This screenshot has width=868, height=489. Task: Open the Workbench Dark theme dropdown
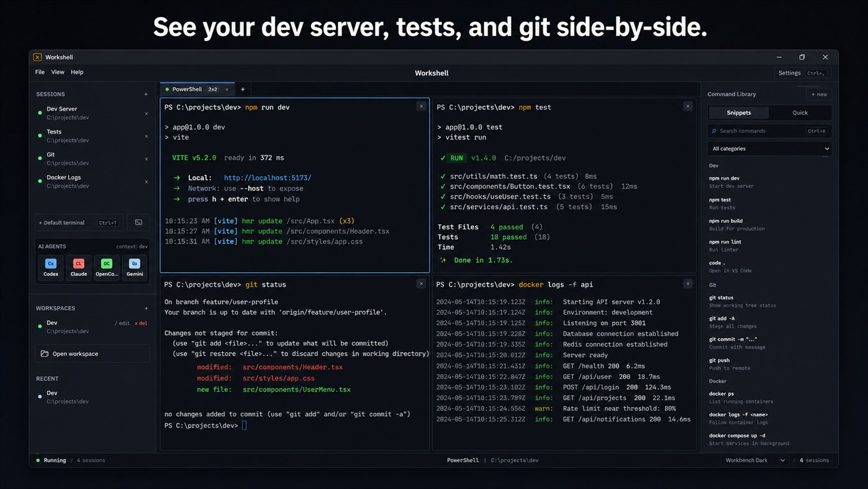(755, 460)
